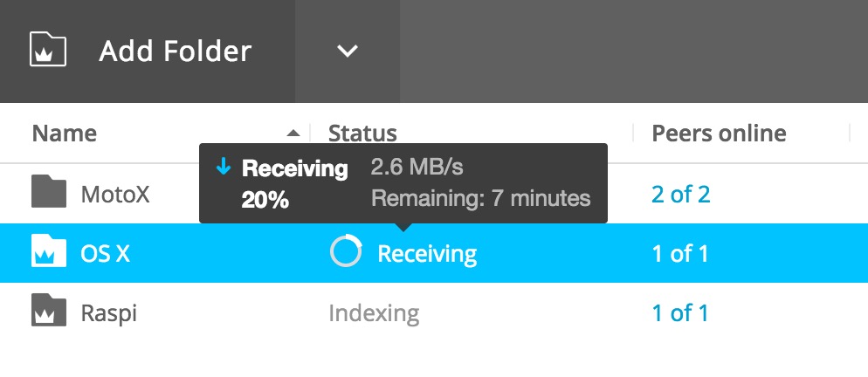
Task: Click the OS X crown folder icon
Action: [49, 250]
